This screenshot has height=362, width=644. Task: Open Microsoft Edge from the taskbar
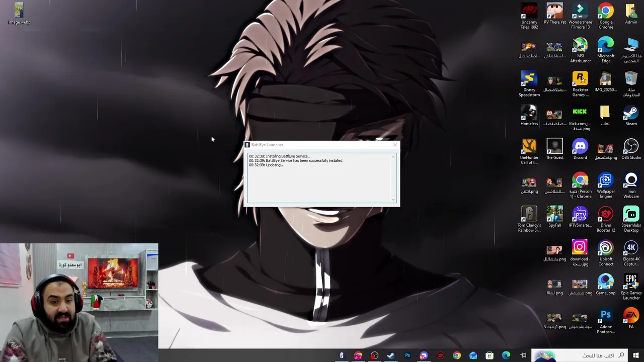(506, 355)
